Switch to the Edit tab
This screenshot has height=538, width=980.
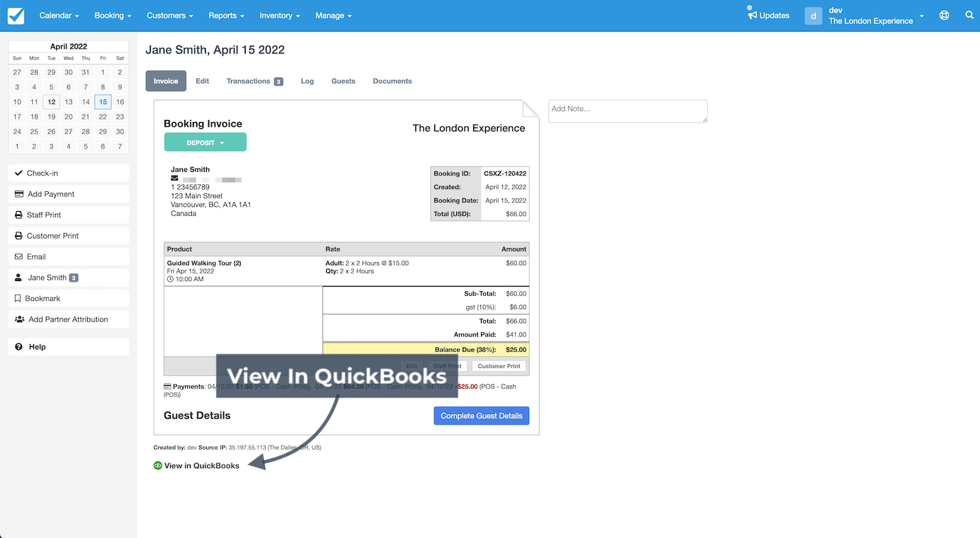[202, 81]
